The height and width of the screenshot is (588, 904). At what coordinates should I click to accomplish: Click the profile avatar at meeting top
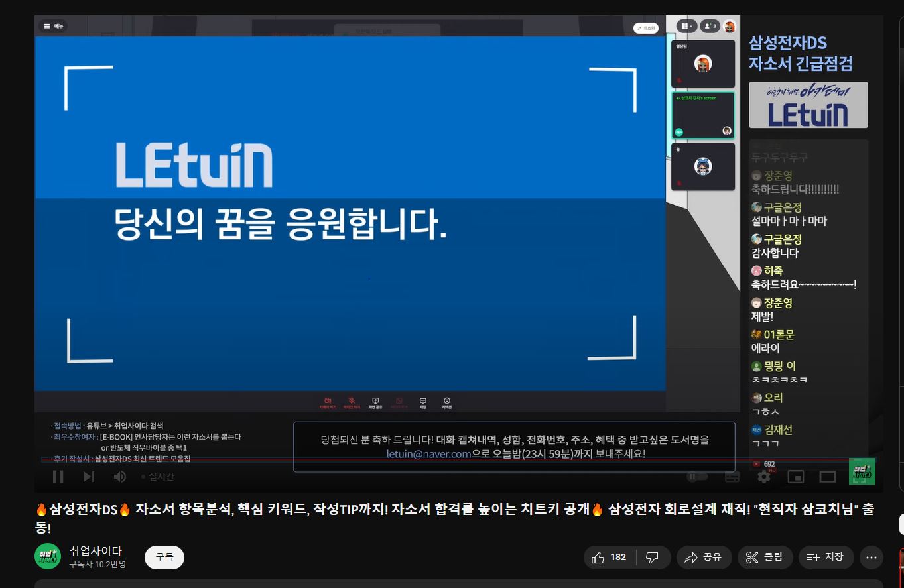pyautogui.click(x=730, y=27)
